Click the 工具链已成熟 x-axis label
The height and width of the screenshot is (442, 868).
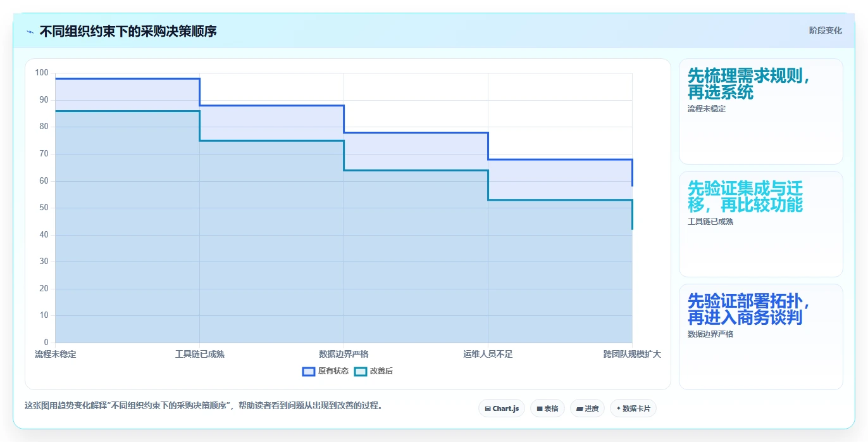coord(200,354)
